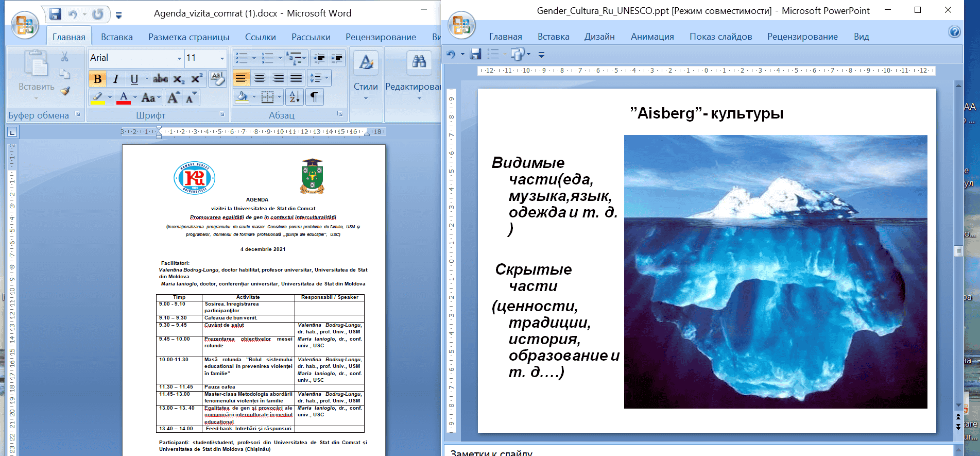
Task: Click the Grow Font icon in Word
Action: pyautogui.click(x=173, y=97)
